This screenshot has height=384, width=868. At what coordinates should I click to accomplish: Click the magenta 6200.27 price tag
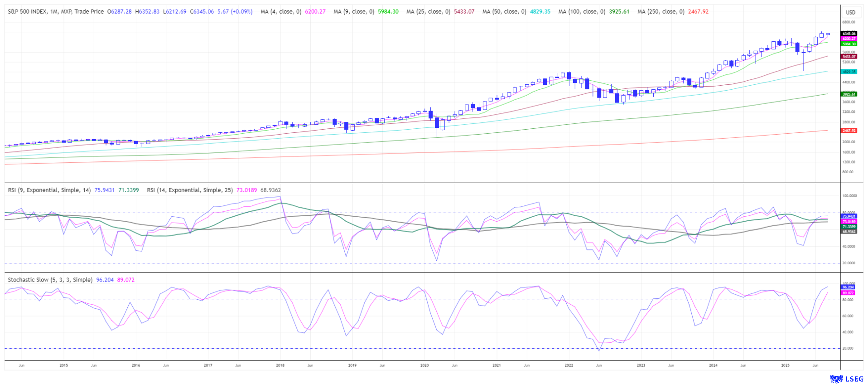tap(849, 39)
